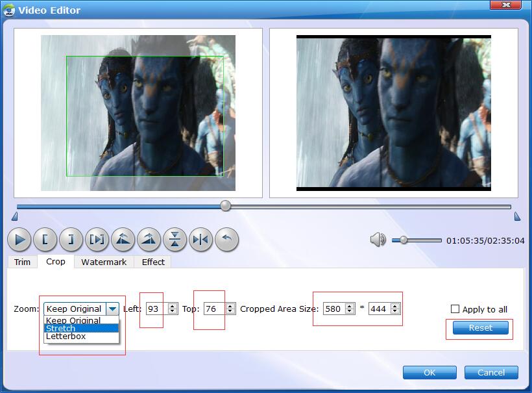Pick Letterbox from the zoom list
This screenshot has height=393, width=532.
tap(82, 336)
